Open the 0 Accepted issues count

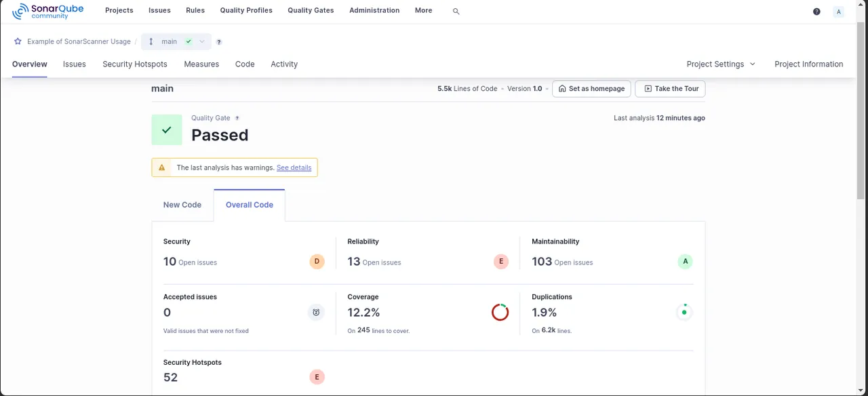[167, 313]
